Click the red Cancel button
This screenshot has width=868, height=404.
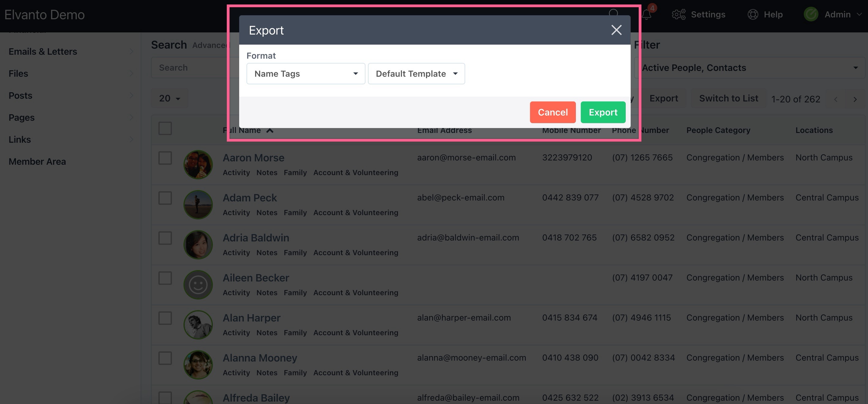pyautogui.click(x=553, y=112)
